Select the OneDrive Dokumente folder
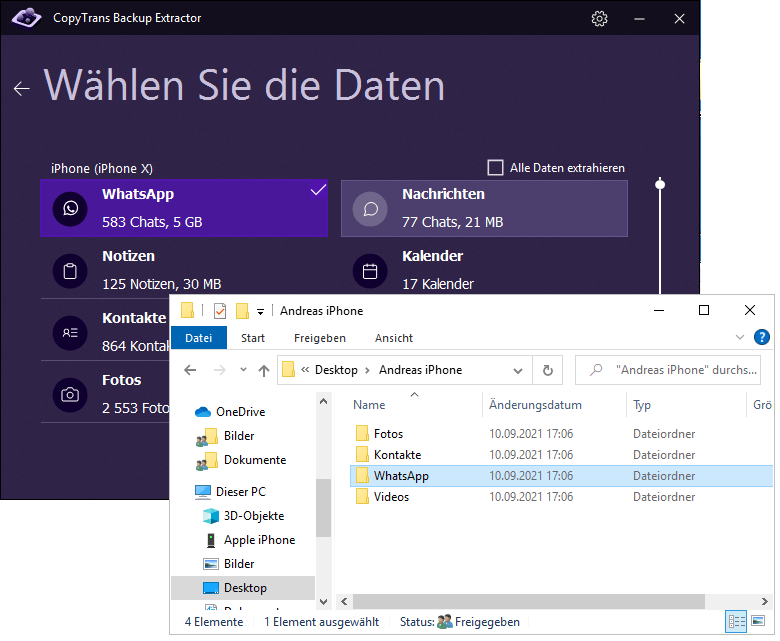780x641 pixels. pos(241,460)
